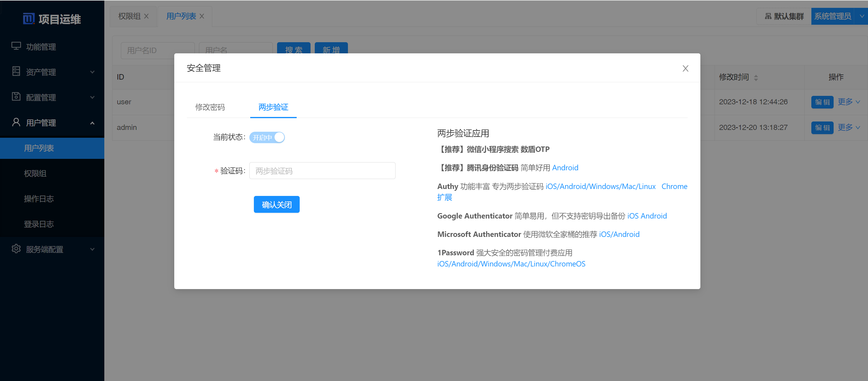The height and width of the screenshot is (381, 868).
Task: Click the 确认关闭 button
Action: (276, 204)
